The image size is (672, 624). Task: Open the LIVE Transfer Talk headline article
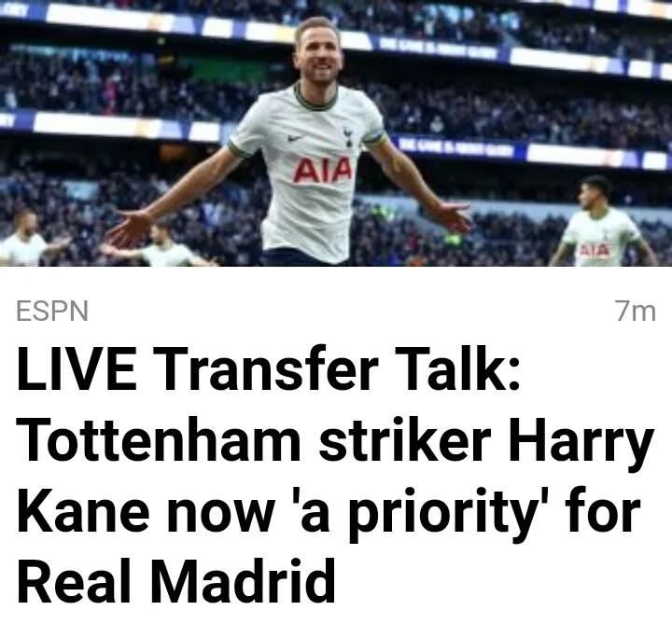pos(334,475)
